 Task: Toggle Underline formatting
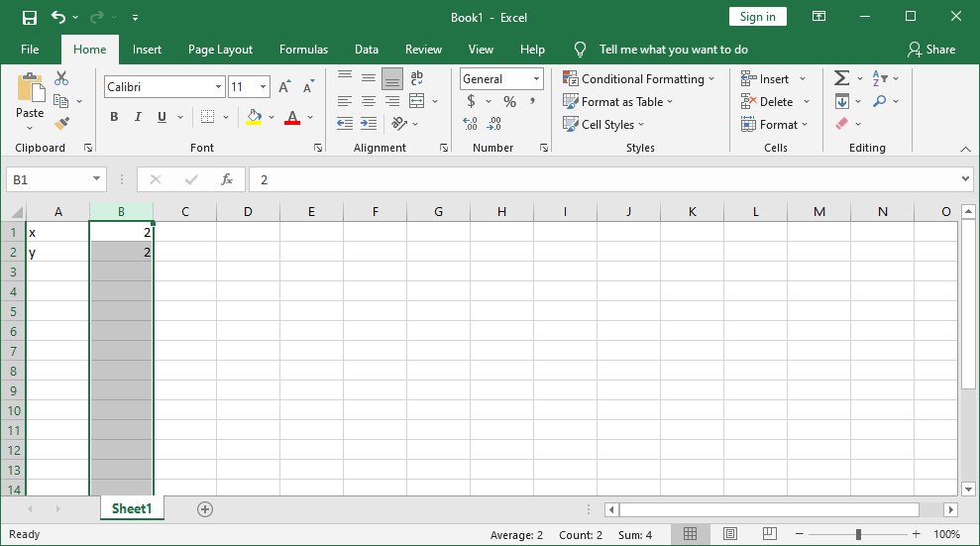pyautogui.click(x=162, y=117)
